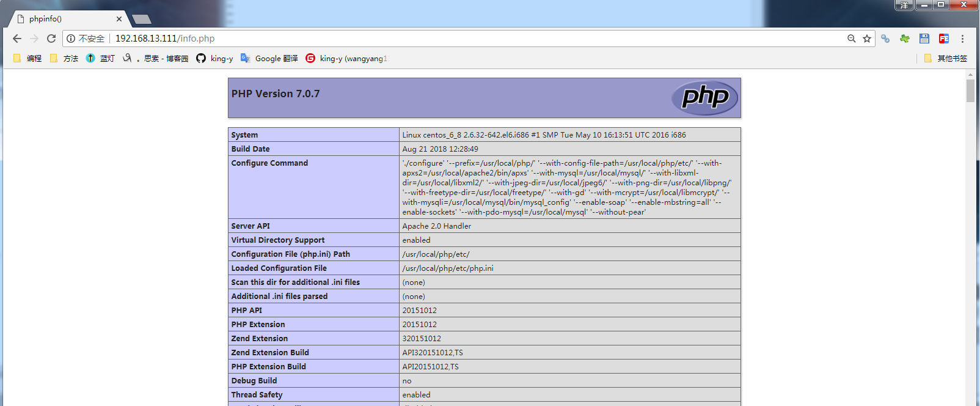Click the Build Date value Aug 21 2018
This screenshot has height=406, width=980.
(x=440, y=149)
